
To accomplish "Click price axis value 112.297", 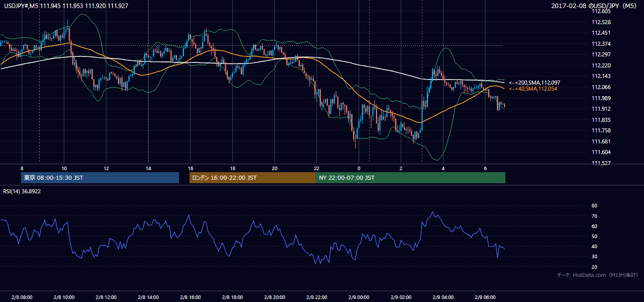I will (x=600, y=54).
